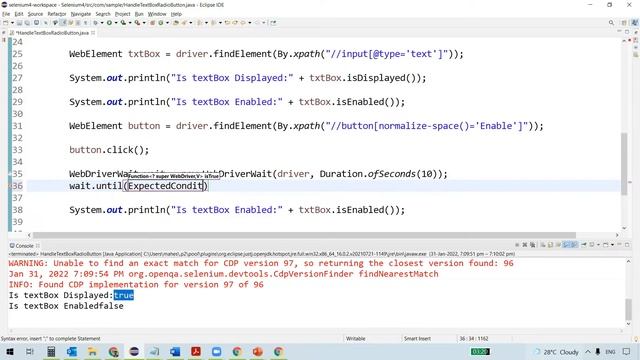Click 'Is textBox Enabledfalse' console line
The image size is (640, 360).
coord(66,306)
